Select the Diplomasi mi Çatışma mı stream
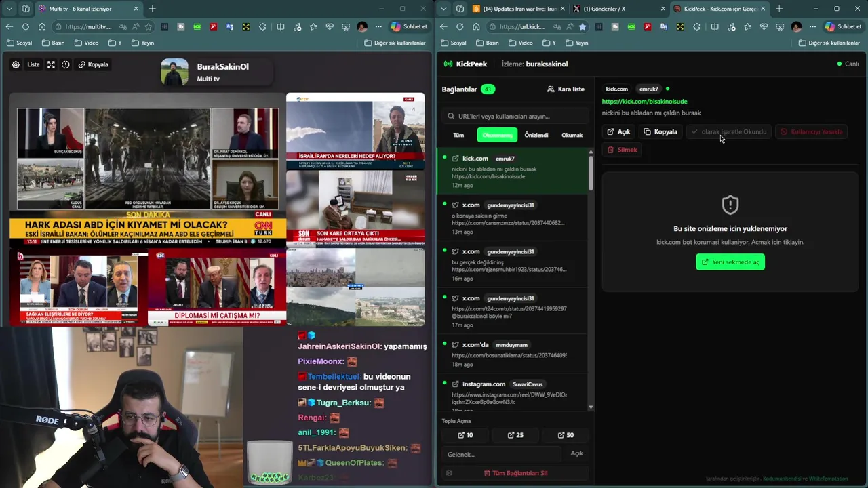 (x=217, y=289)
